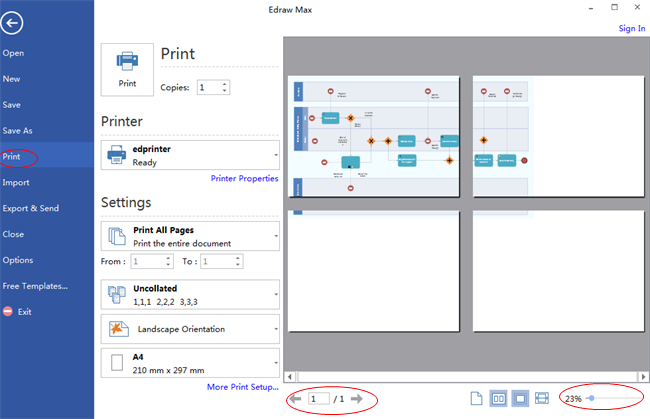650x419 pixels.
Task: Click the edprinter printer icon
Action: pos(116,155)
